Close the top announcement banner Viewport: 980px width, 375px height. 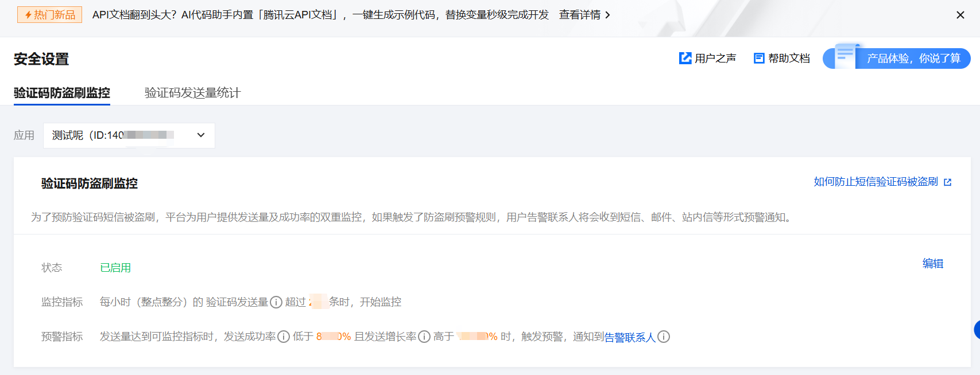(x=960, y=15)
